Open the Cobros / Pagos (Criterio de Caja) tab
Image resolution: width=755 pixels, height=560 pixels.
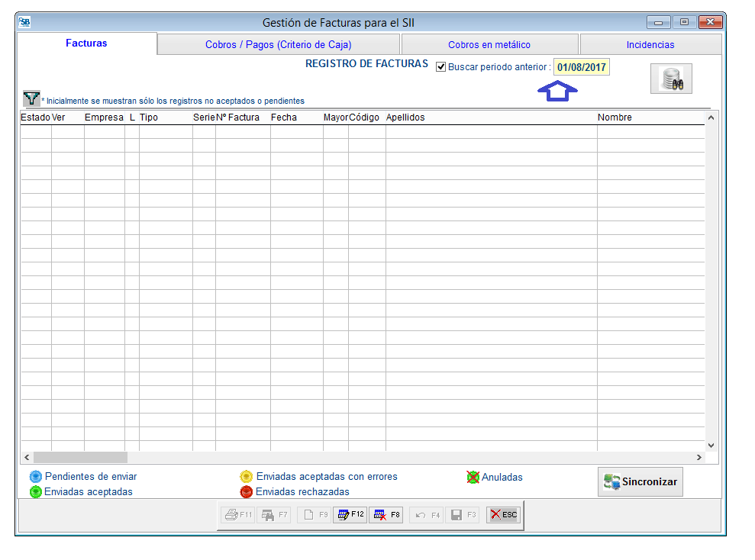coord(278,45)
